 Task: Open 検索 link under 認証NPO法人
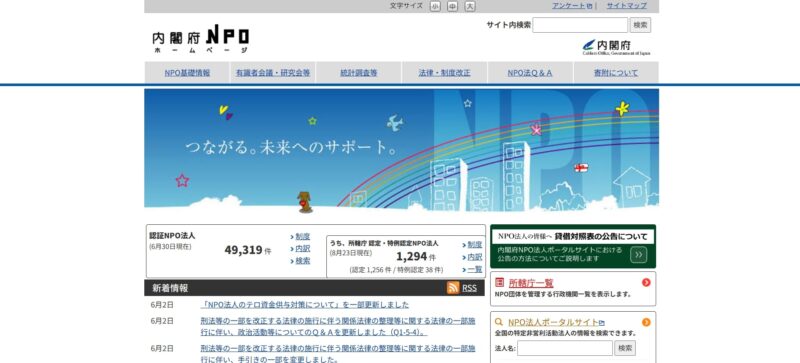click(x=303, y=261)
